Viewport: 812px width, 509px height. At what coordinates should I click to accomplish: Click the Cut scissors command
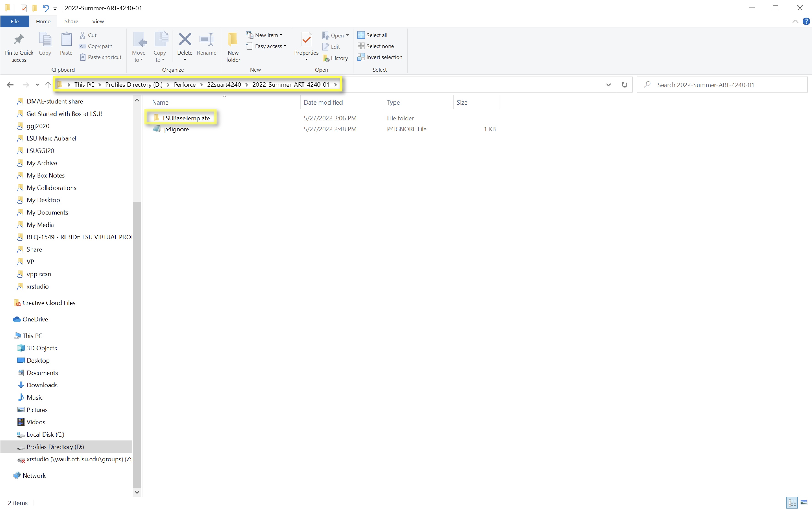click(x=88, y=35)
